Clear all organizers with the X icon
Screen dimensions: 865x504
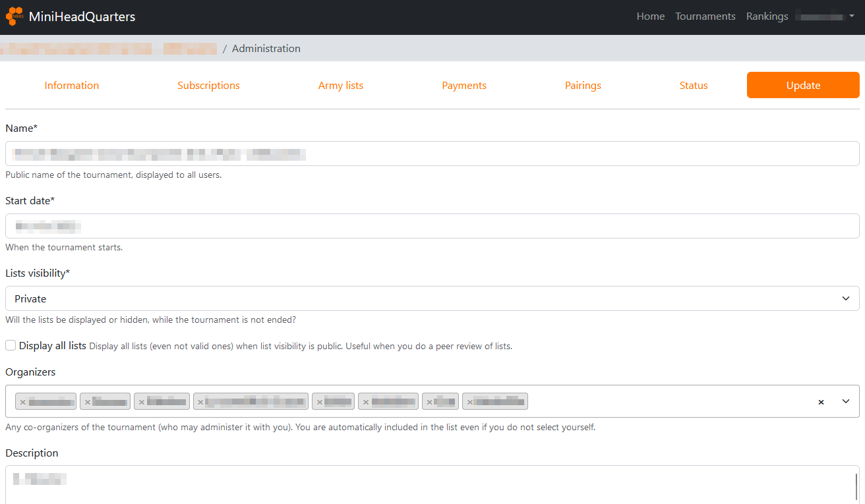pyautogui.click(x=821, y=402)
